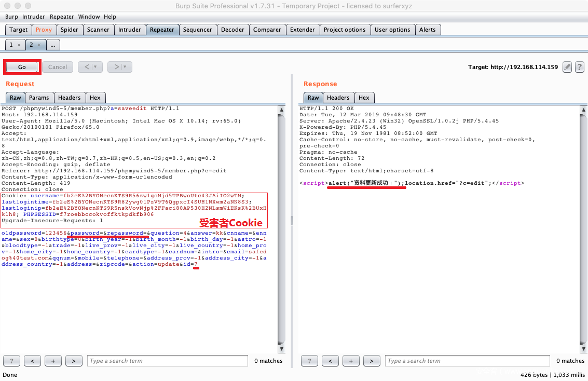The width and height of the screenshot is (588, 381).
Task: Open the Alerts tab
Action: point(428,30)
